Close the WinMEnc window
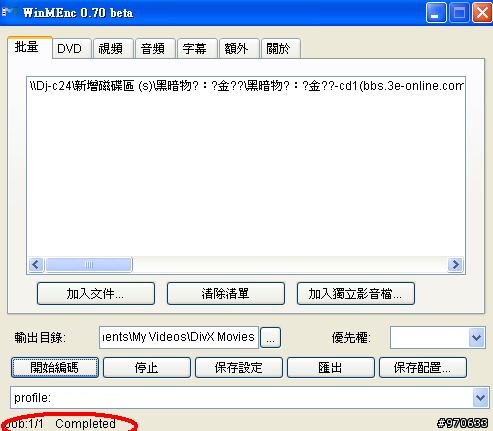Image resolution: width=493 pixels, height=431 pixels. 482,13
